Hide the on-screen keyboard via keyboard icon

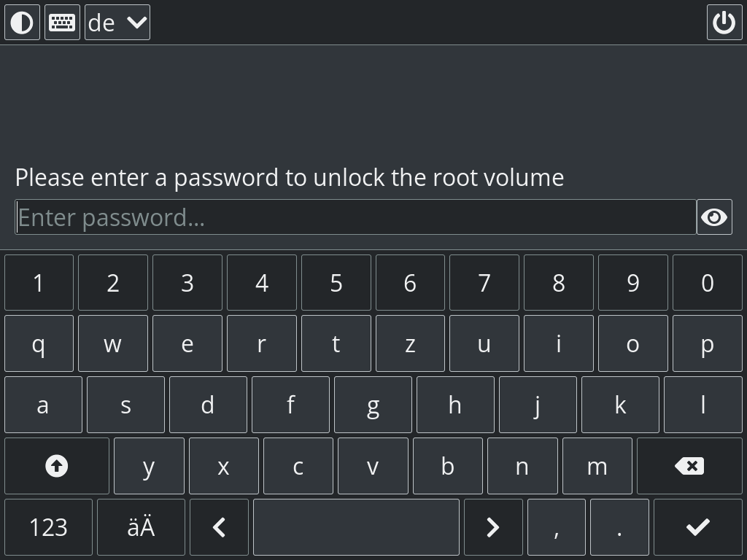(x=62, y=23)
